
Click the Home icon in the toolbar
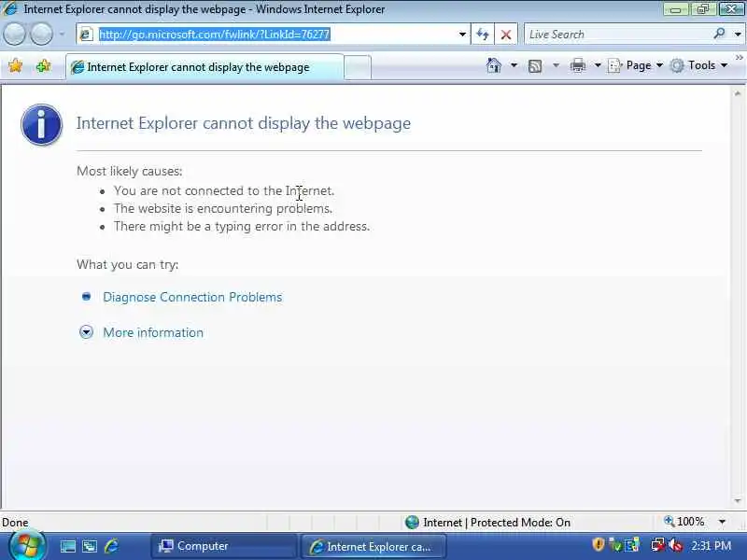494,65
